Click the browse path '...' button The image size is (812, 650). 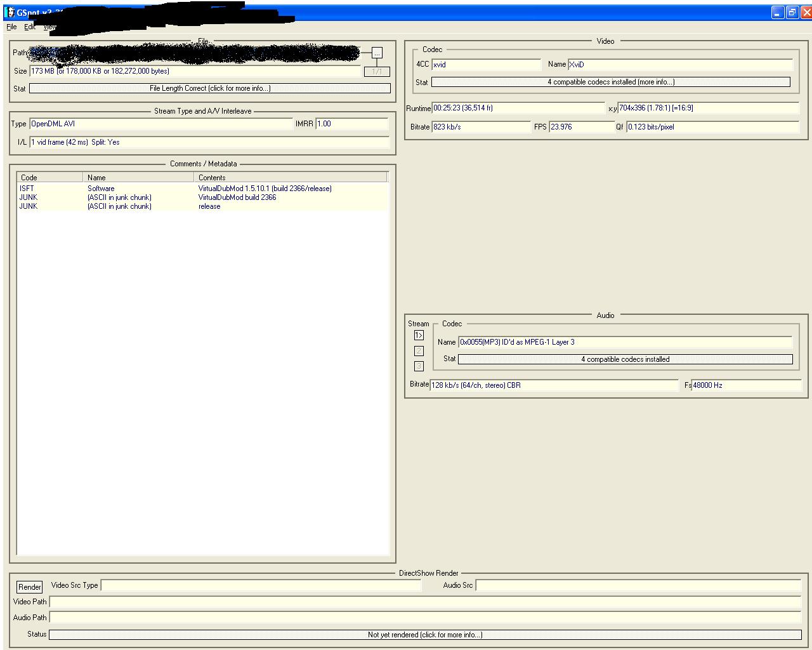click(377, 53)
